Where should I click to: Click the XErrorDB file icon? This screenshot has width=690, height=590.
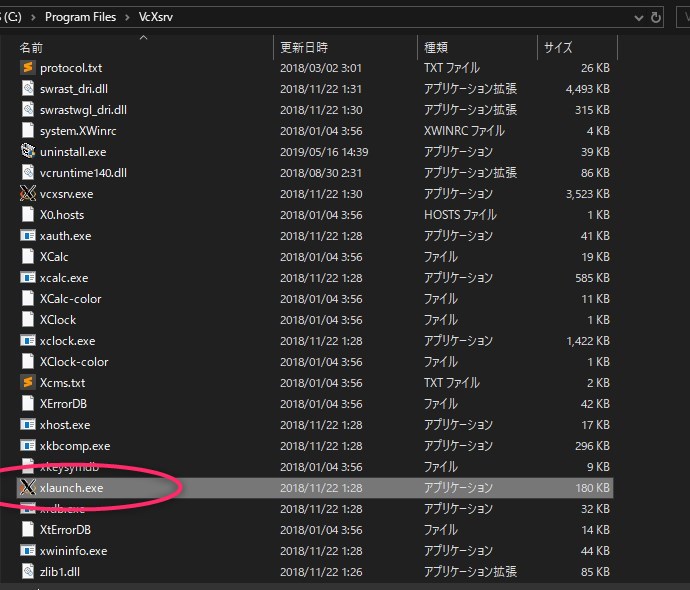coord(28,404)
